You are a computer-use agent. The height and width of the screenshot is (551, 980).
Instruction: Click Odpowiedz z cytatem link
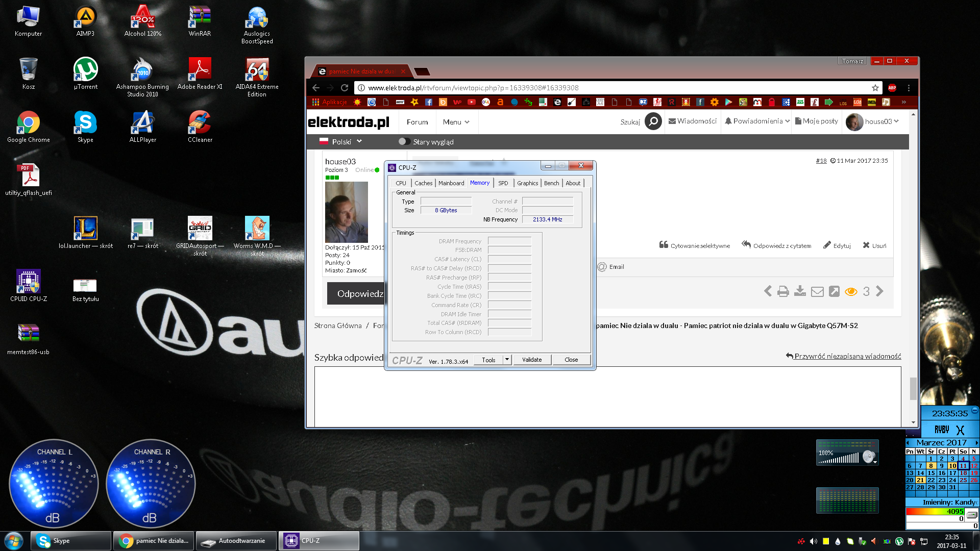[776, 245]
